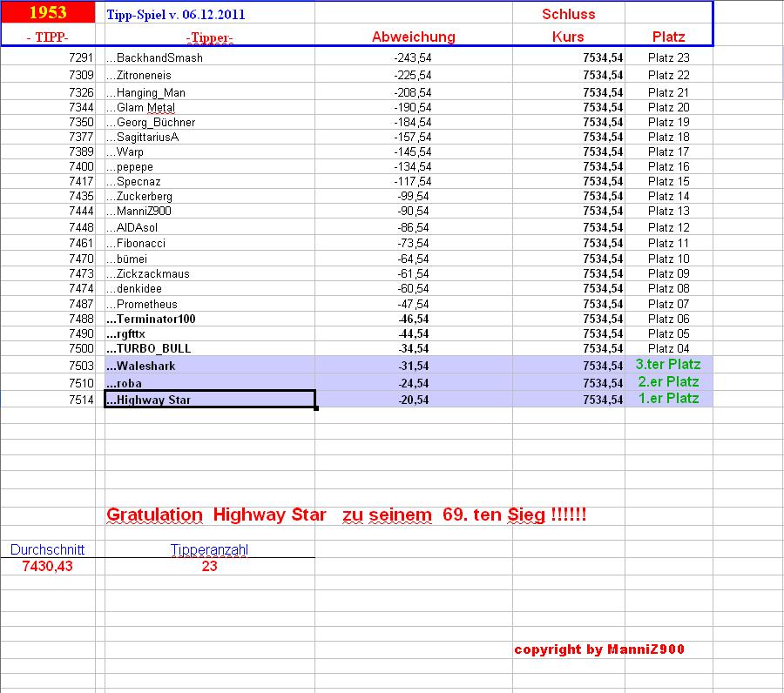Viewport: 784px width, 693px height.
Task: Select the average value 7430,43
Action: (48, 566)
